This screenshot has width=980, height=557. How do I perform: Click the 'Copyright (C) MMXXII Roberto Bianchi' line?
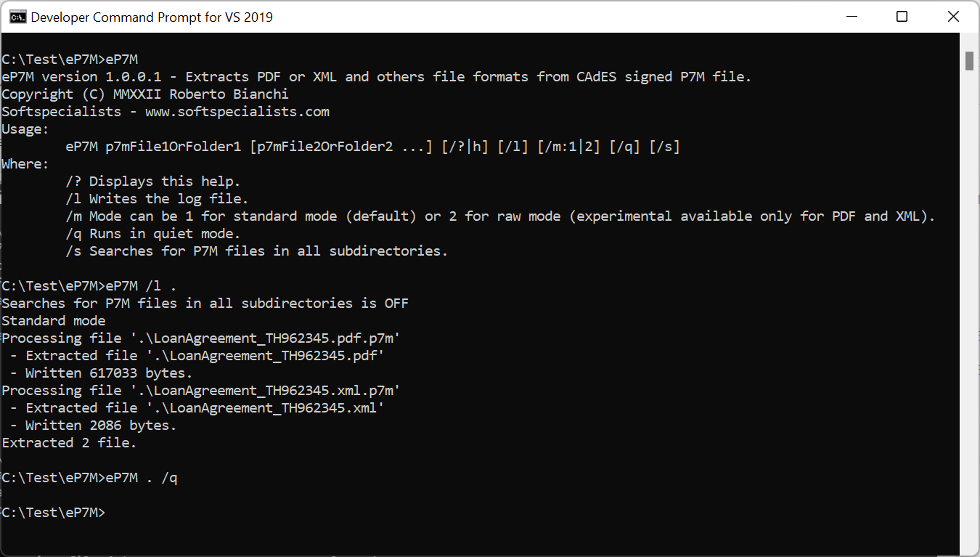(145, 94)
